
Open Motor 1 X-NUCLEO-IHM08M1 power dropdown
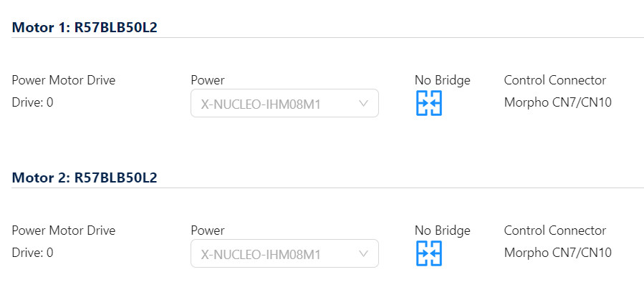(284, 104)
